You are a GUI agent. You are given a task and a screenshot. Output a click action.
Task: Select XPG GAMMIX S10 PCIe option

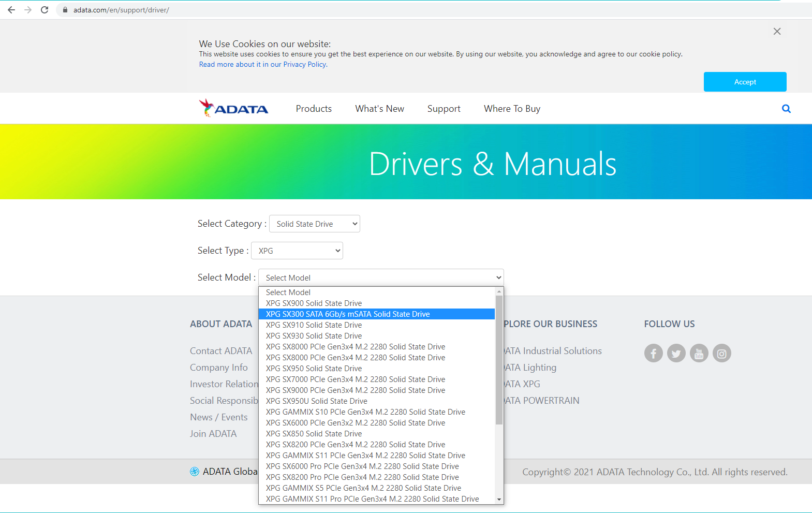coord(377,412)
